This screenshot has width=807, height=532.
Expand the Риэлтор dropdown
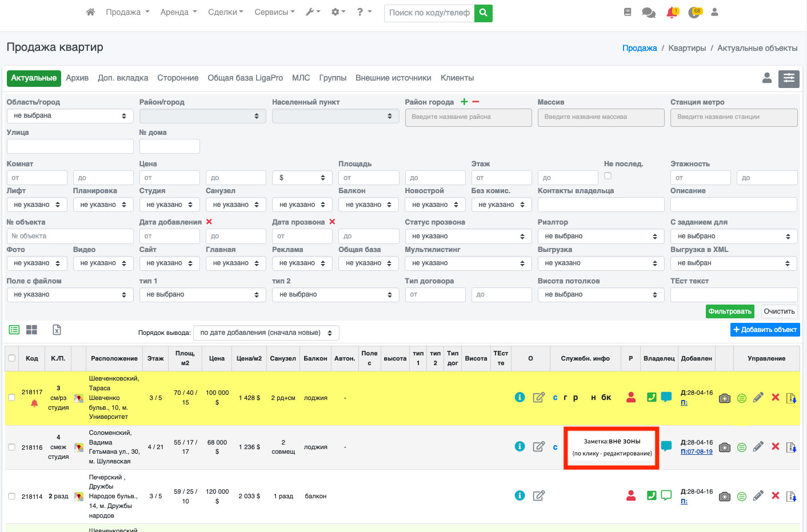coord(601,236)
